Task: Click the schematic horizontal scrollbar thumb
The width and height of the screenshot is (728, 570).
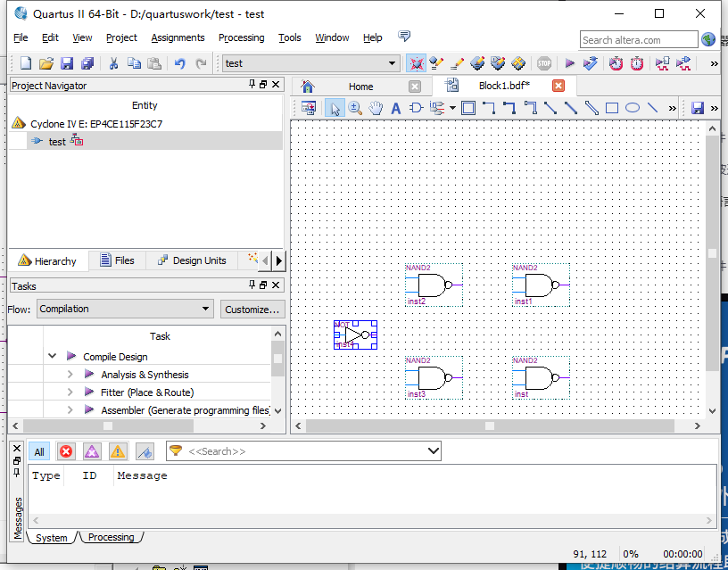Action: pyautogui.click(x=490, y=425)
